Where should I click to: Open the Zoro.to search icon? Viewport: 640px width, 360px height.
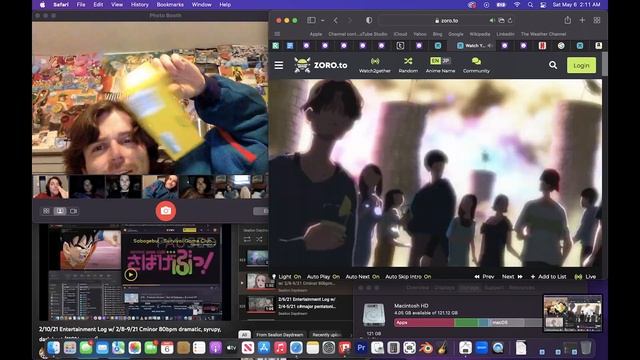click(553, 65)
